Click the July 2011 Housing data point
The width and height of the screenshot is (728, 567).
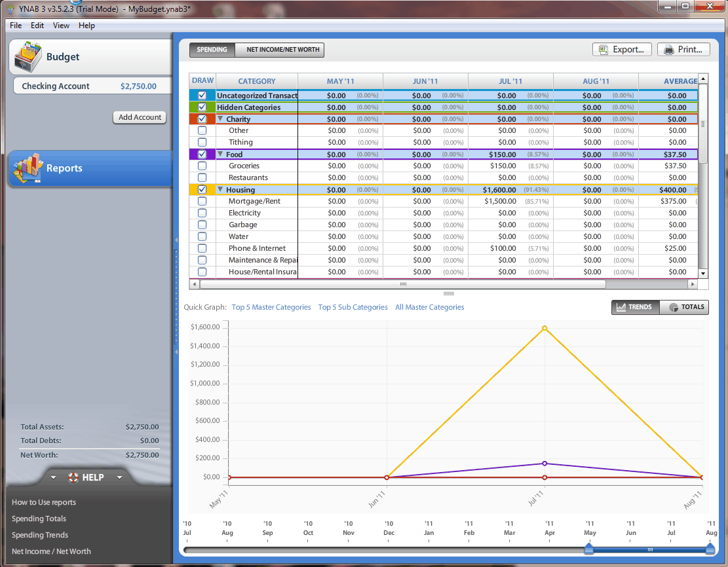pos(545,328)
